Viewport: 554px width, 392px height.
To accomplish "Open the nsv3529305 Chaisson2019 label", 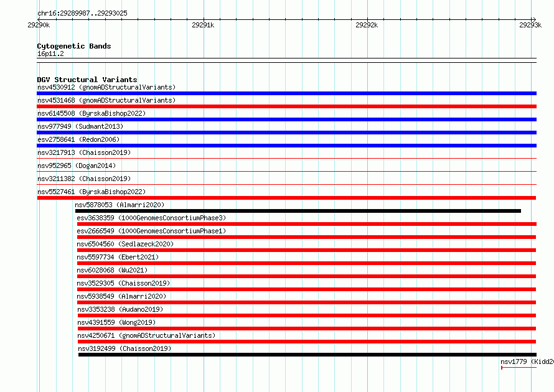I will coord(123,283).
